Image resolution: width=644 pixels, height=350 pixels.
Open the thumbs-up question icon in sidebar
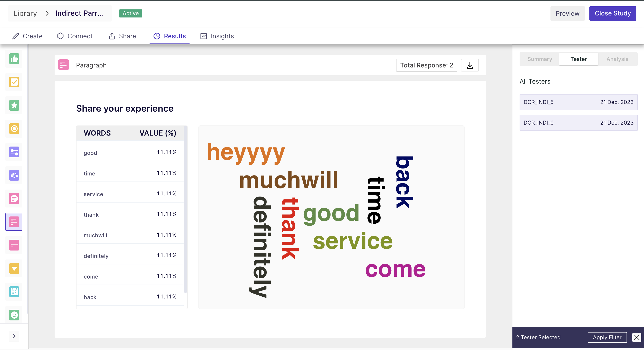click(14, 59)
